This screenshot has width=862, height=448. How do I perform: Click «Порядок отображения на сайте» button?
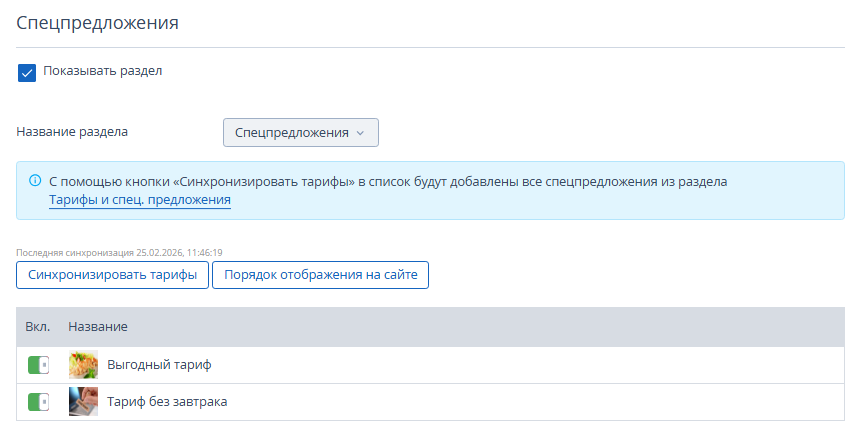(320, 275)
